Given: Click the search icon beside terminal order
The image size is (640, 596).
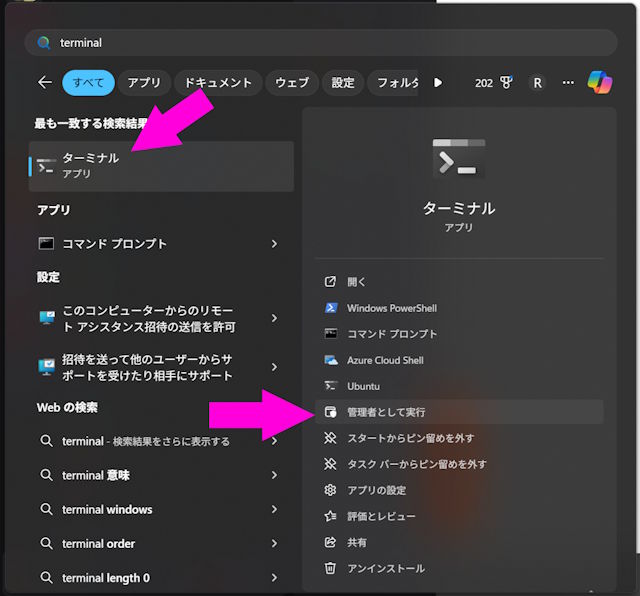Looking at the screenshot, I should [x=47, y=543].
